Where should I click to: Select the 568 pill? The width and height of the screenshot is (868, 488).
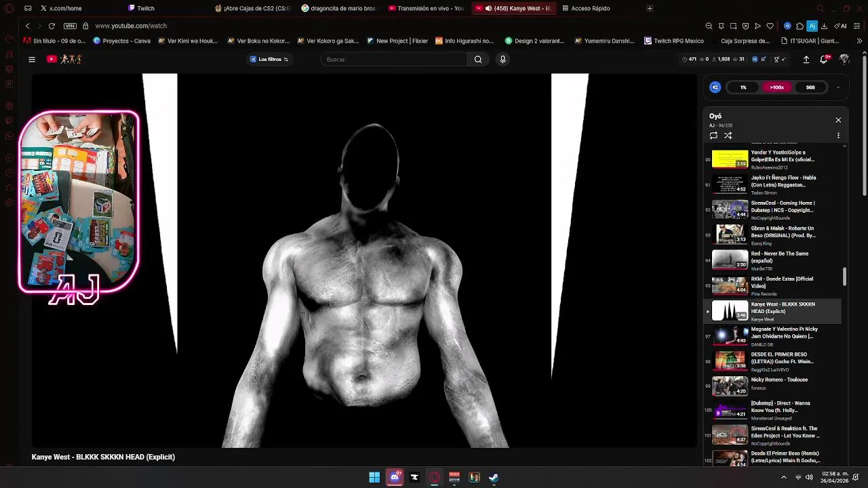click(810, 87)
